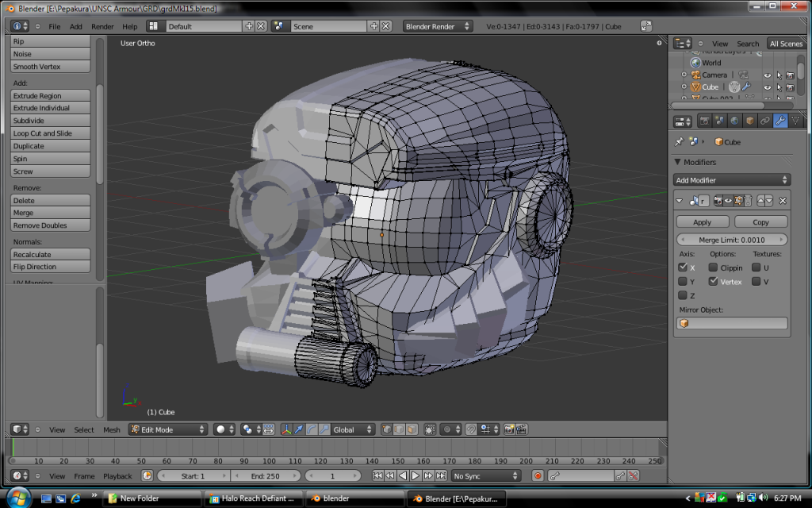
Task: Open the World properties tab
Action: point(734,121)
